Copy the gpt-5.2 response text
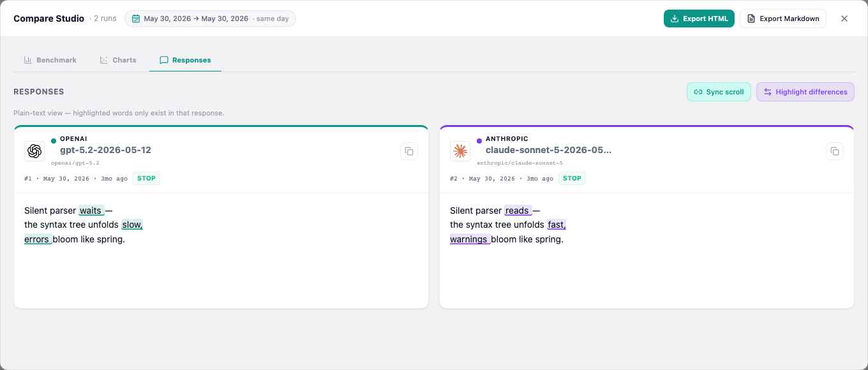Image resolution: width=868 pixels, height=370 pixels. (x=409, y=151)
